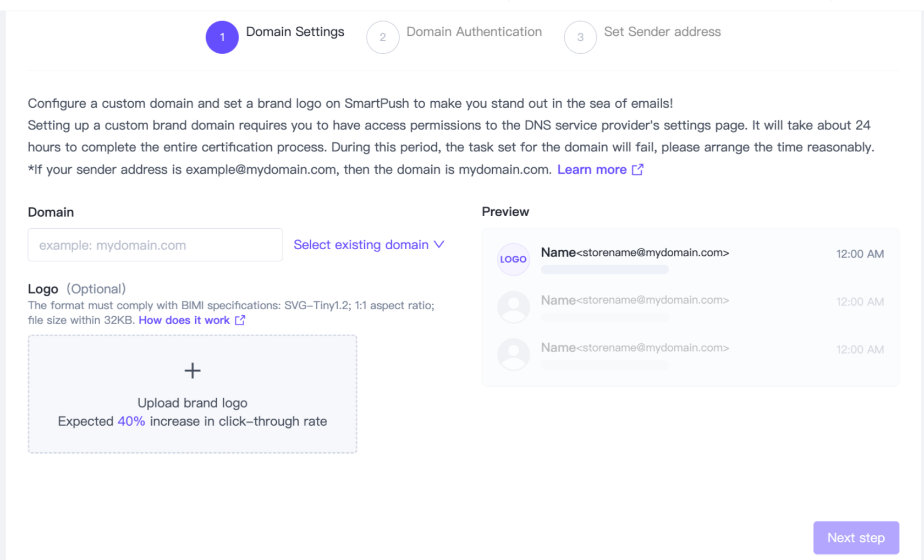
Task: Click the Upload brand logo text
Action: click(x=193, y=403)
